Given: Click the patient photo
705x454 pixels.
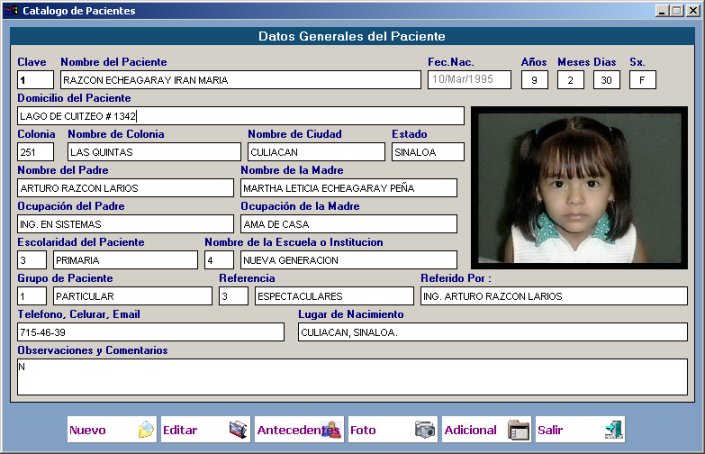Looking at the screenshot, I should (x=580, y=187).
